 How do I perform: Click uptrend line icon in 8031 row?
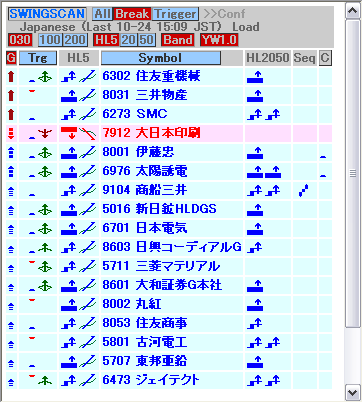click(x=88, y=96)
